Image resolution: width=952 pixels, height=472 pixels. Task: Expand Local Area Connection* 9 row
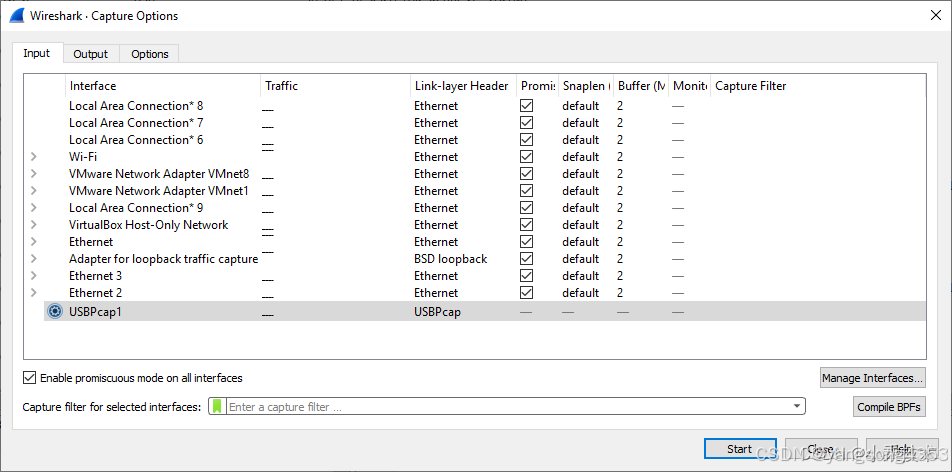(34, 208)
